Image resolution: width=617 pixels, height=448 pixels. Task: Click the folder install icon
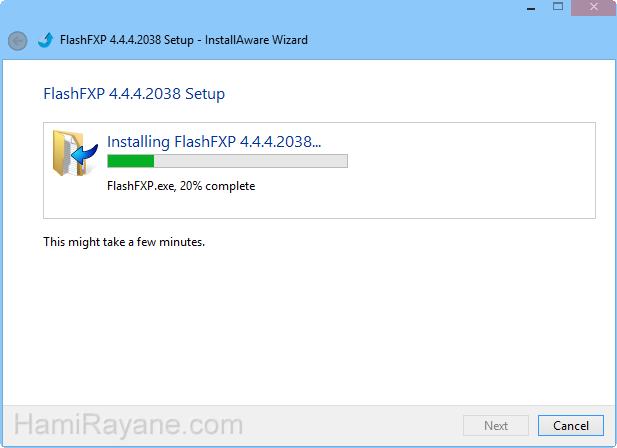point(75,153)
